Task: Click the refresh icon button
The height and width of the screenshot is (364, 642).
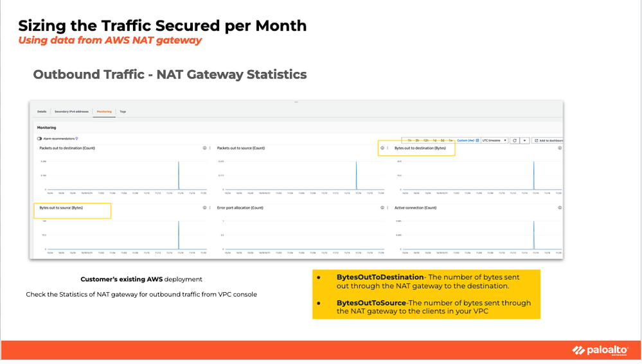Action: 514,140
